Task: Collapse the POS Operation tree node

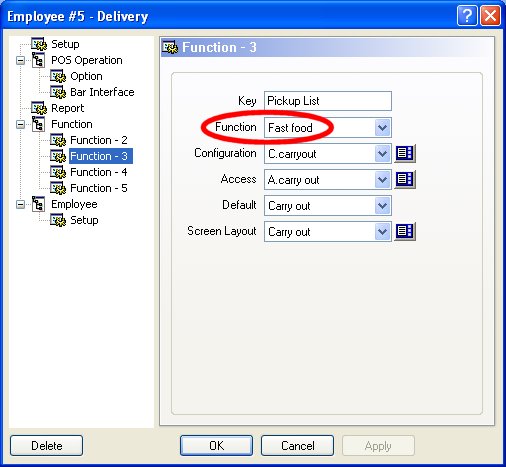Action: [x=21, y=61]
